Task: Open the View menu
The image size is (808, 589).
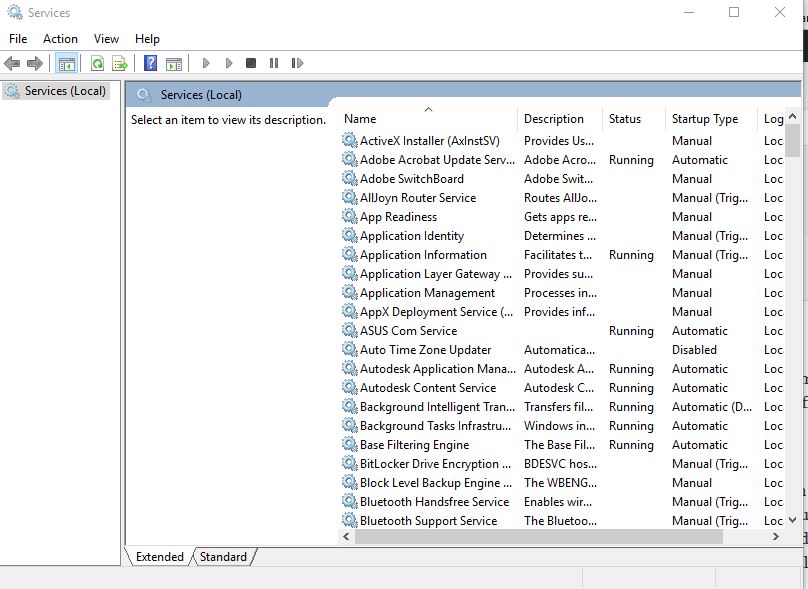Action: click(106, 39)
